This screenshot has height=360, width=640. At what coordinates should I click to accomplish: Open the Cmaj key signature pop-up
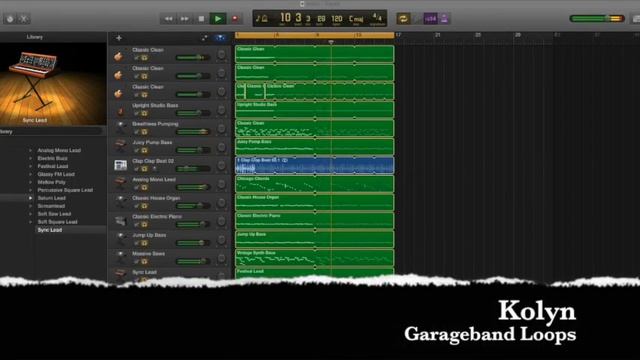tap(356, 19)
